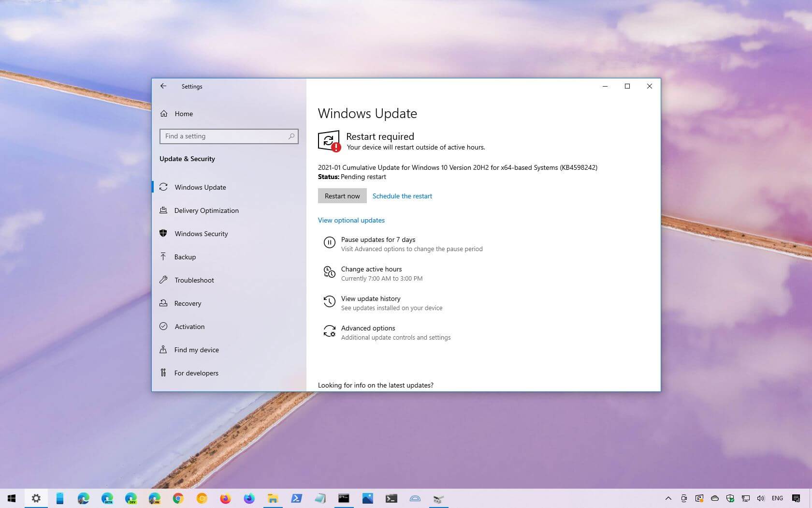Viewport: 812px width, 508px height.
Task: Open Delivery Optimization settings
Action: [206, 210]
